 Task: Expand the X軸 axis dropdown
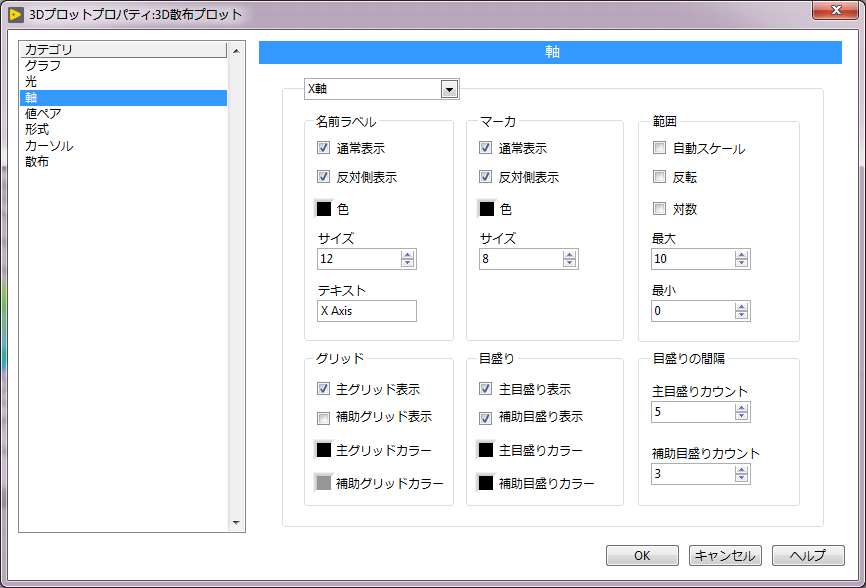point(449,90)
